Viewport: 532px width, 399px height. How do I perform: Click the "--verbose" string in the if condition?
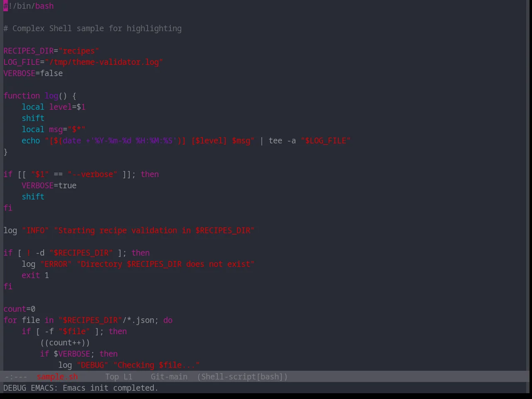point(93,175)
